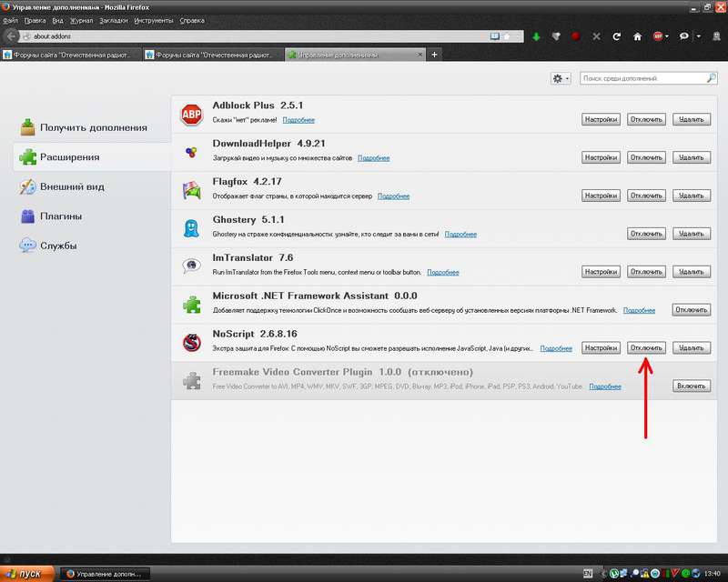Remove Adblock Plus with Удалить
Image resolution: width=728 pixels, height=582 pixels.
pos(692,119)
